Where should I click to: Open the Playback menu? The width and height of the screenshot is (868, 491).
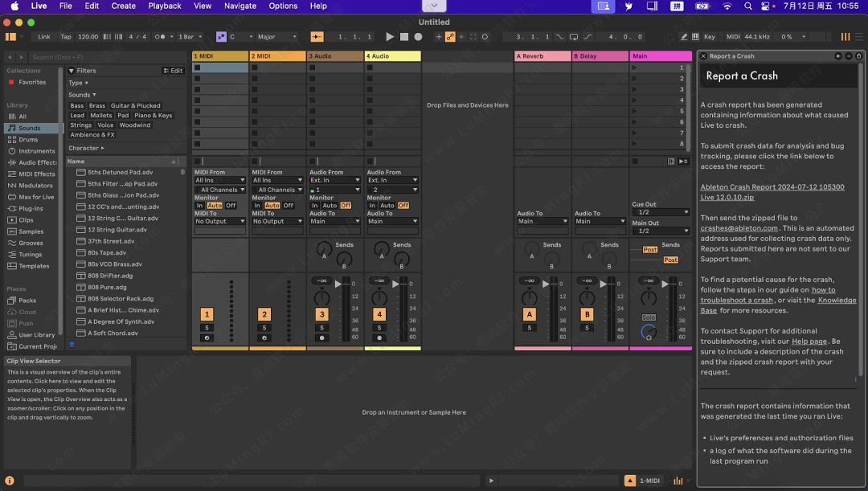(x=165, y=6)
